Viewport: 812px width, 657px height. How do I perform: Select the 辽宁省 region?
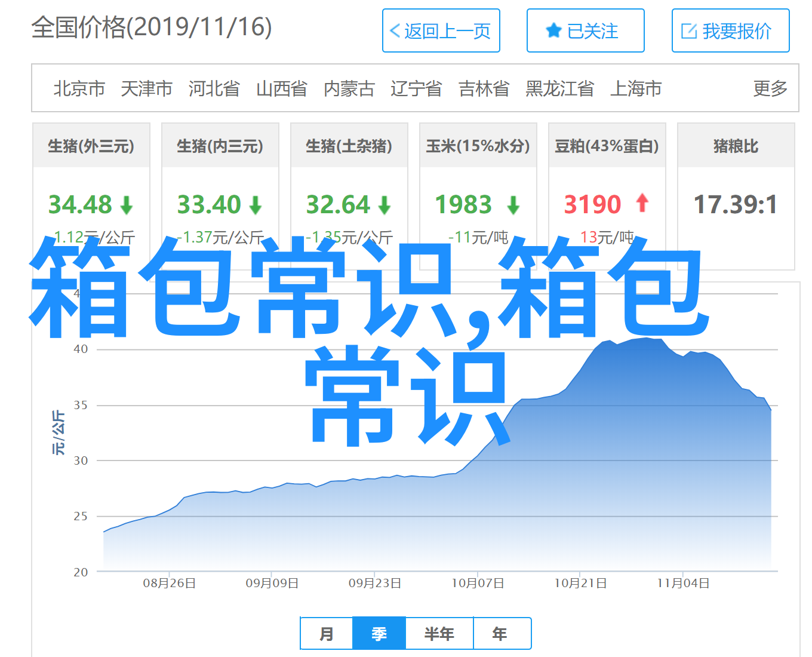point(416,88)
